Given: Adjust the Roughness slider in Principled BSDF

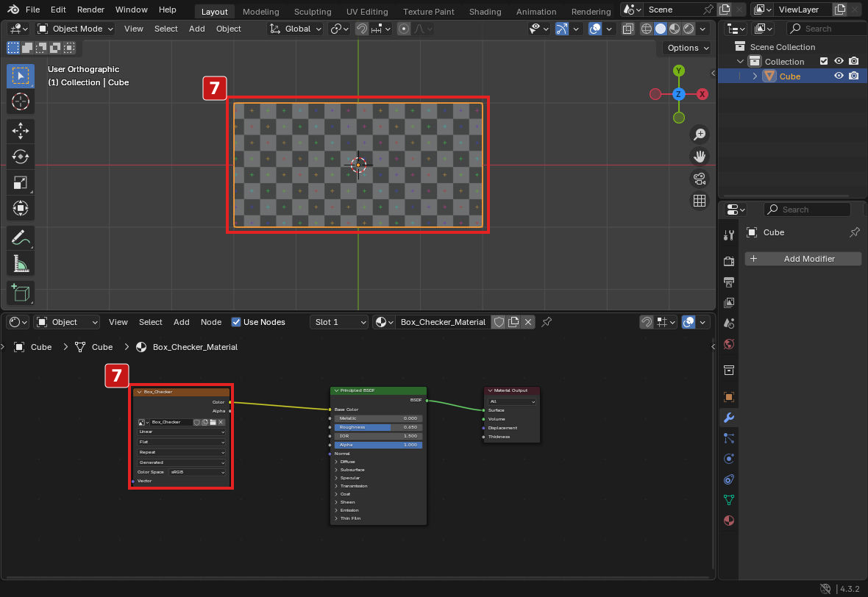Looking at the screenshot, I should tap(378, 427).
